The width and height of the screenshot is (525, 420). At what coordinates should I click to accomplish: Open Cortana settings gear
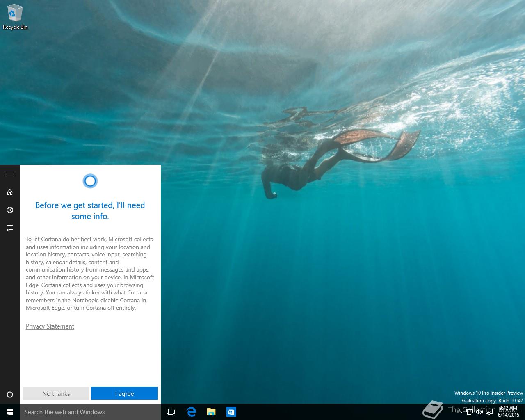pyautogui.click(x=10, y=210)
